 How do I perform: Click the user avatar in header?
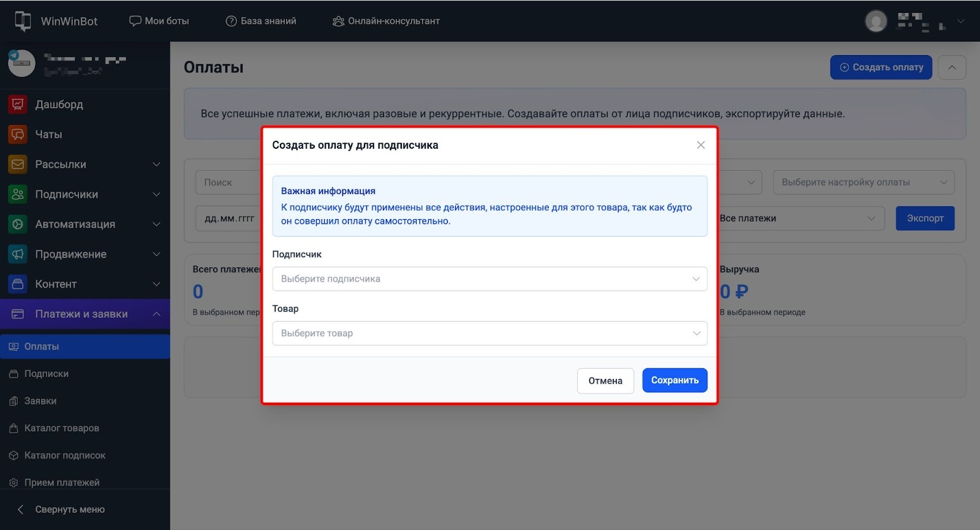(x=876, y=21)
